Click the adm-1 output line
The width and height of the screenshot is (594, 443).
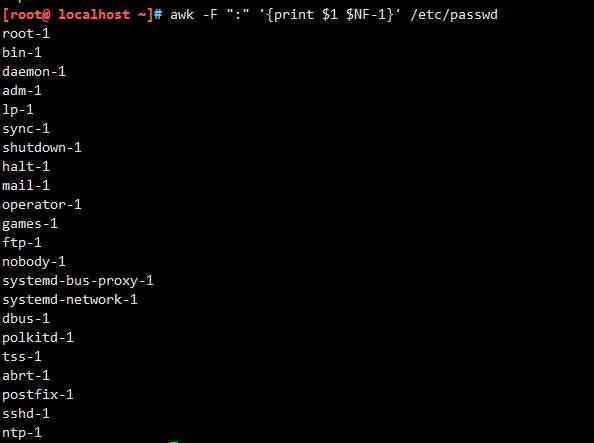[x=22, y=91]
